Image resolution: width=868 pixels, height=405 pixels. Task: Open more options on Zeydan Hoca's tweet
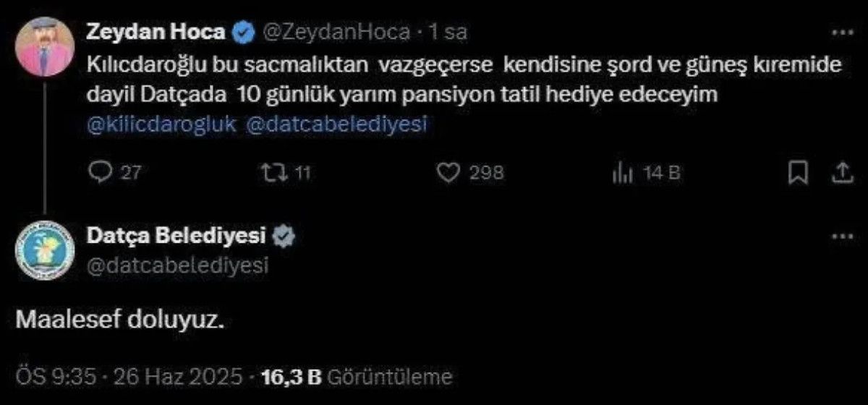843,33
